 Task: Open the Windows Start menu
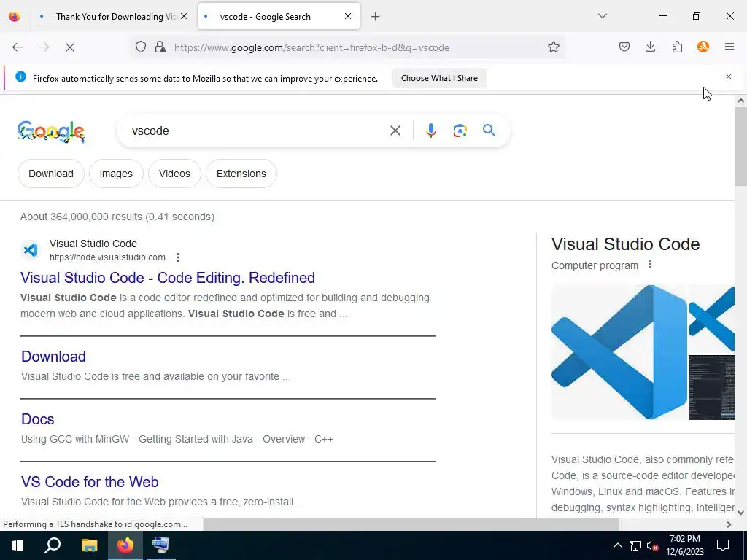(18, 545)
